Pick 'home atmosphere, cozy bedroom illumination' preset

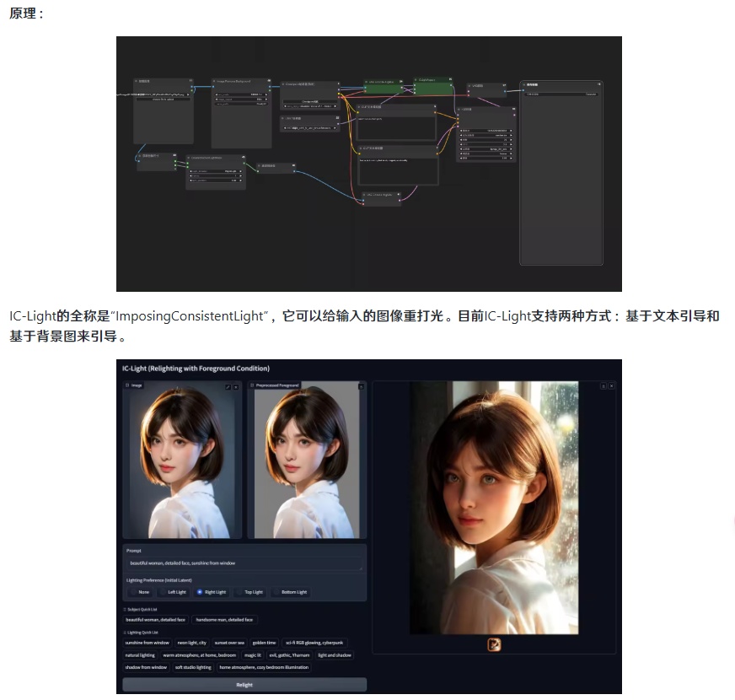coord(264,667)
